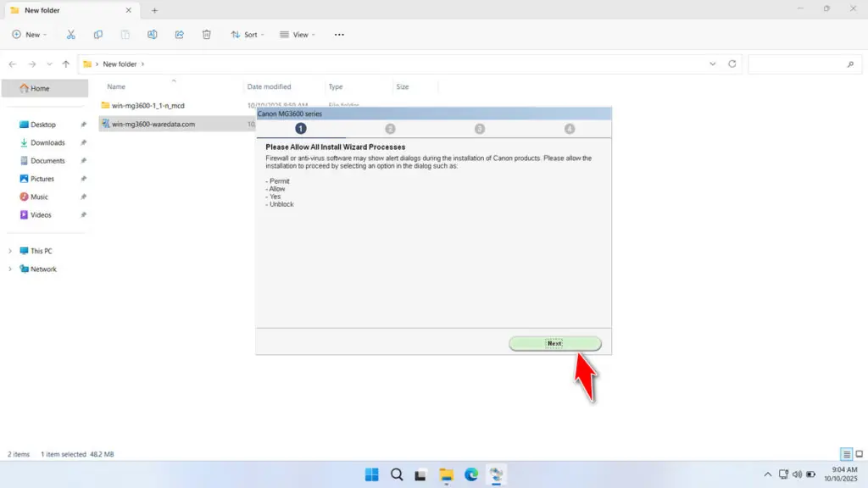Delete the selected file using the trash icon
This screenshot has height=488, width=868.
(x=206, y=35)
